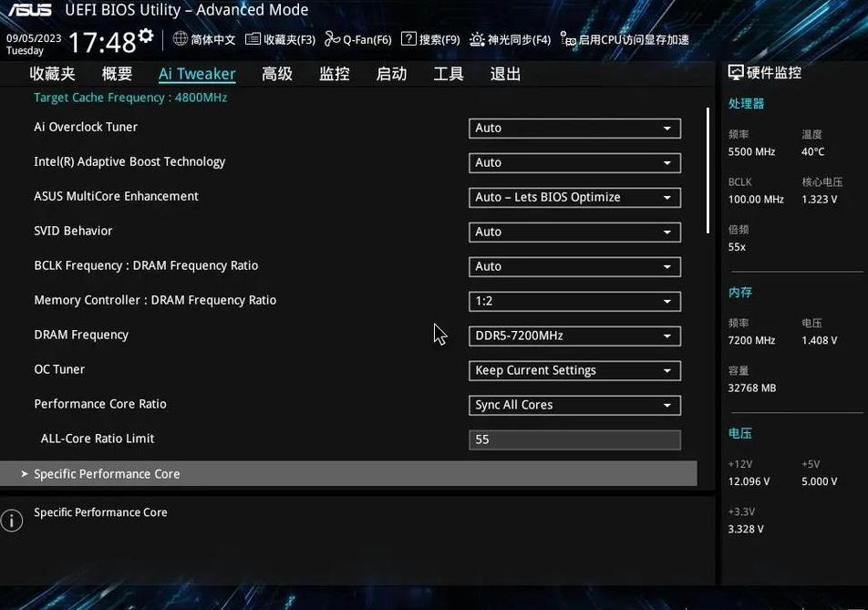The image size is (868, 610).
Task: Click the settings gear next to the clock
Action: tap(146, 36)
